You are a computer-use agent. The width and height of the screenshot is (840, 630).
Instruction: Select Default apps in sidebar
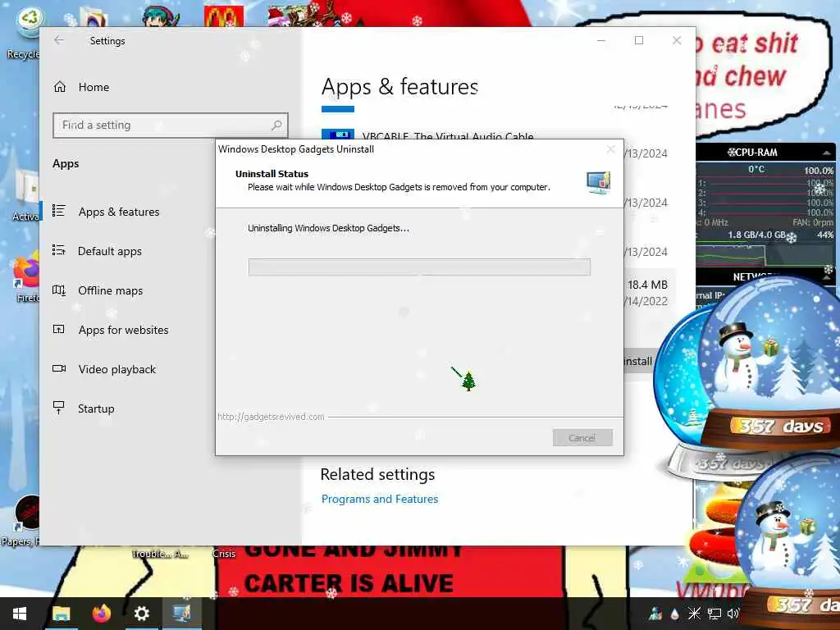coord(110,251)
